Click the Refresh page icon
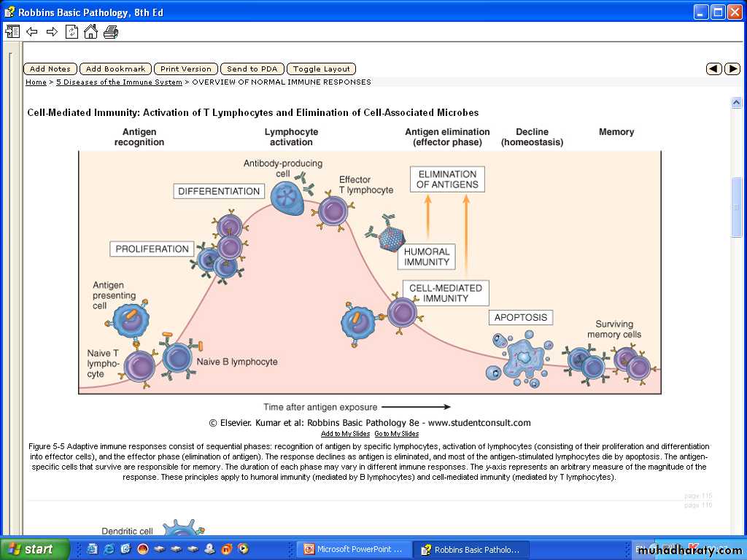The width and height of the screenshot is (747, 560). [71, 31]
